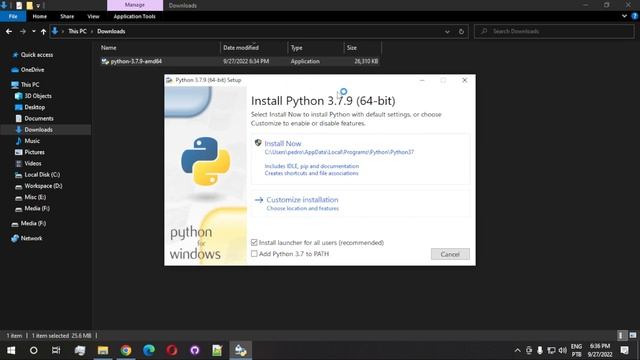Open volume control in system tray
This screenshot has width=640, height=360.
562,350
